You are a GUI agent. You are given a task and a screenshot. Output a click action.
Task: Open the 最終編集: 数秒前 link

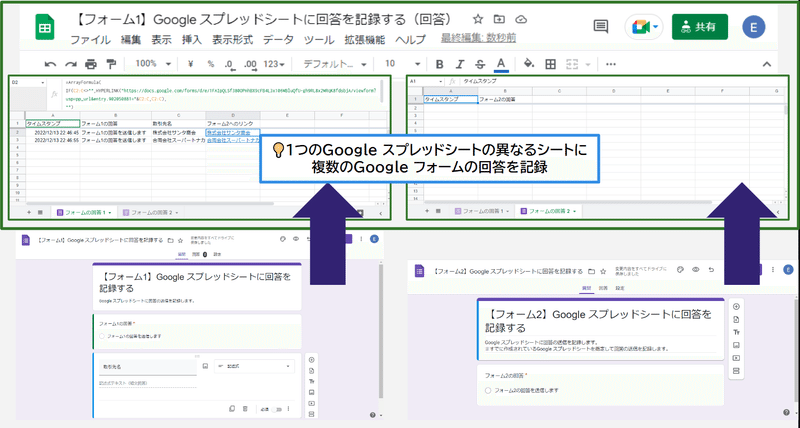tap(478, 38)
